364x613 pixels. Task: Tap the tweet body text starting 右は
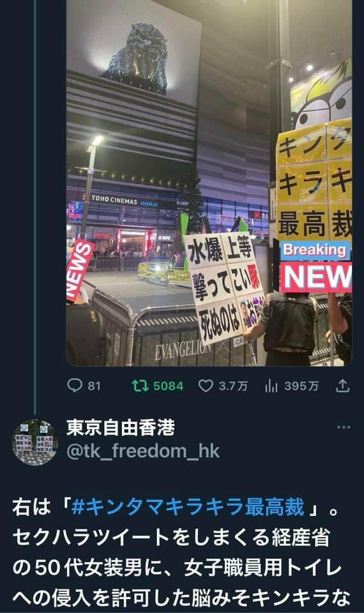pos(182,552)
